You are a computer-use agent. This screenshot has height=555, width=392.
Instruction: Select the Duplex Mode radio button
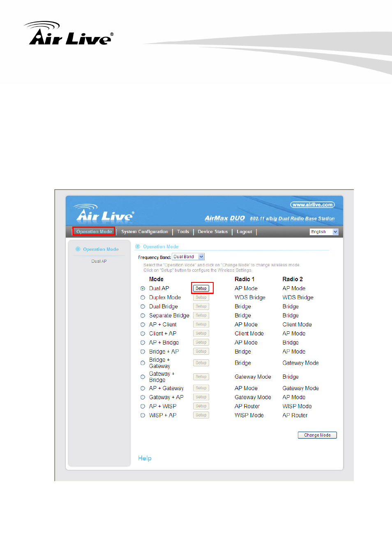pyautogui.click(x=143, y=298)
